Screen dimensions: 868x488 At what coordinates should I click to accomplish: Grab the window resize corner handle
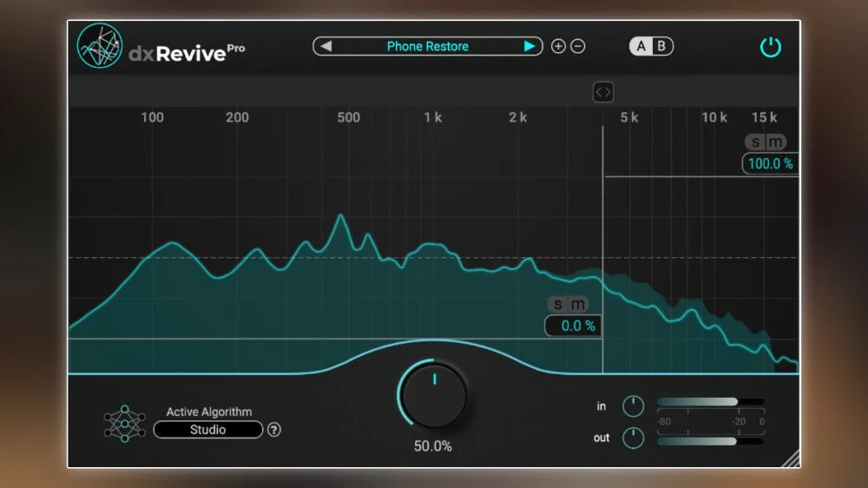(x=792, y=459)
